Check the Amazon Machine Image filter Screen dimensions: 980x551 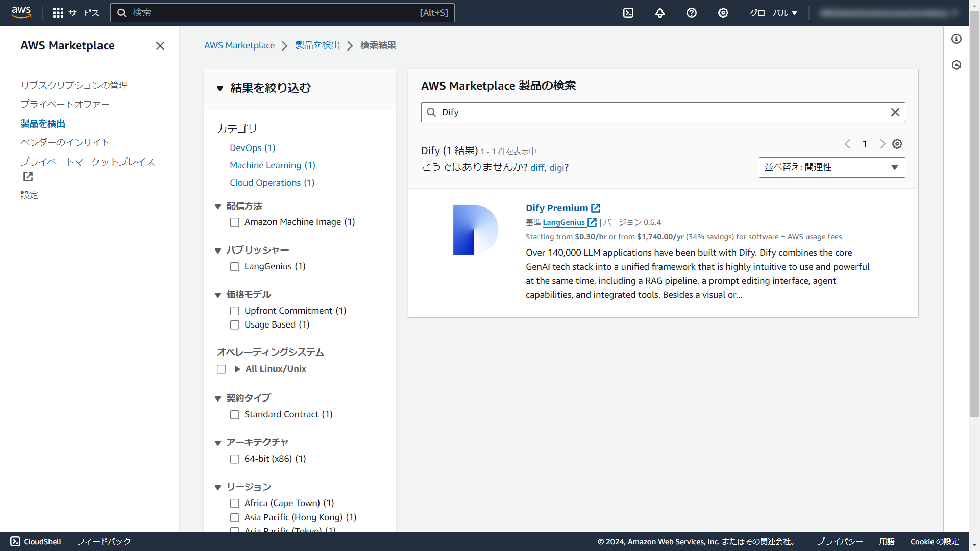coord(235,222)
